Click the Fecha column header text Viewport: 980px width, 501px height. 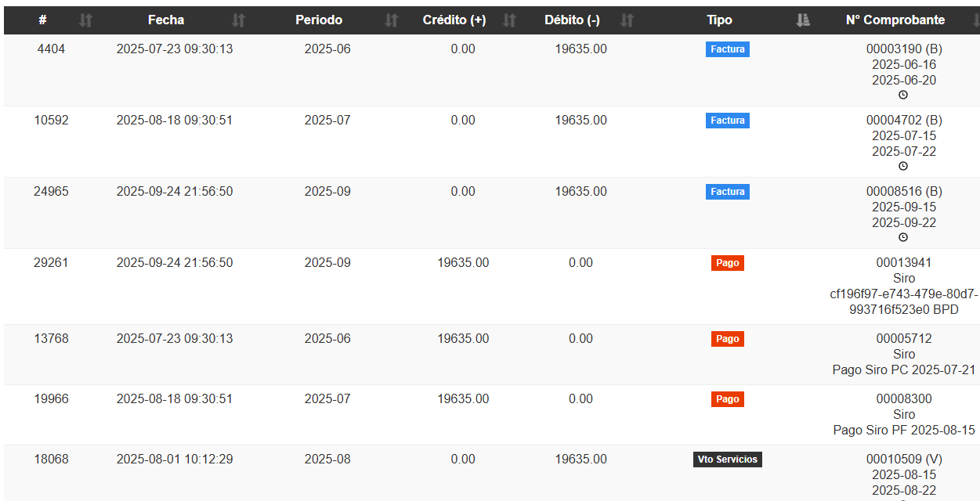[166, 20]
